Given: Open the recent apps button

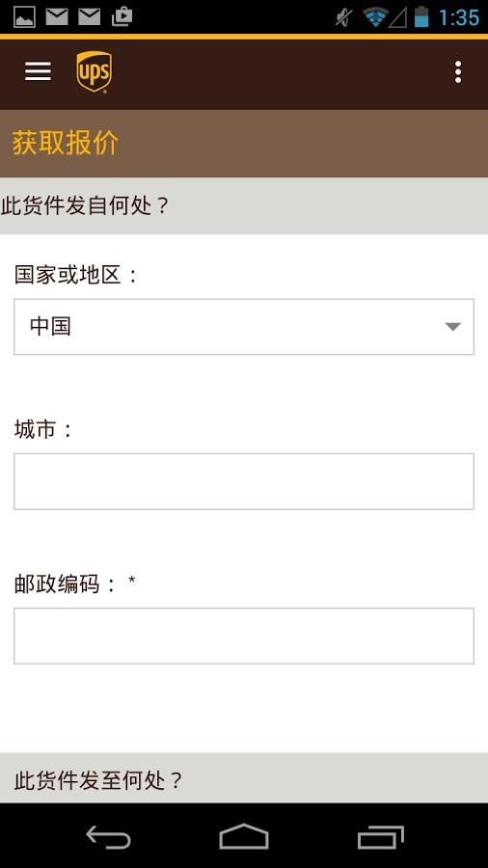Looking at the screenshot, I should pyautogui.click(x=381, y=836).
